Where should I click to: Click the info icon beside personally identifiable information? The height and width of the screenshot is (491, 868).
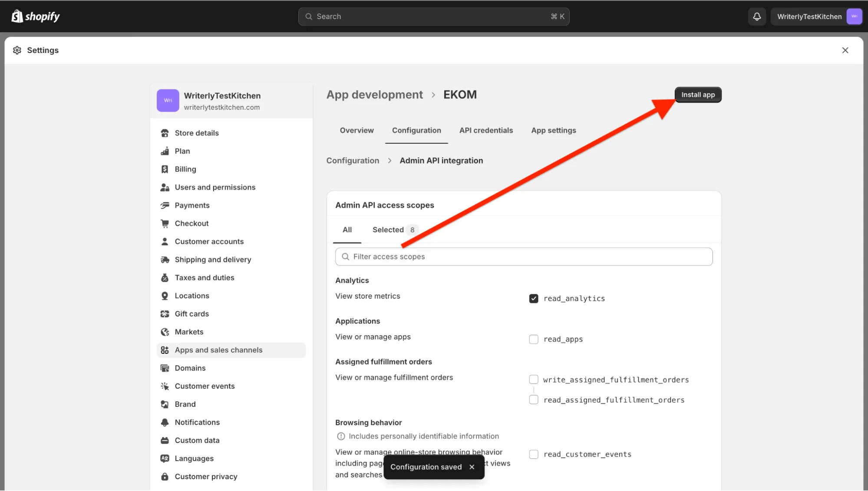tap(341, 436)
